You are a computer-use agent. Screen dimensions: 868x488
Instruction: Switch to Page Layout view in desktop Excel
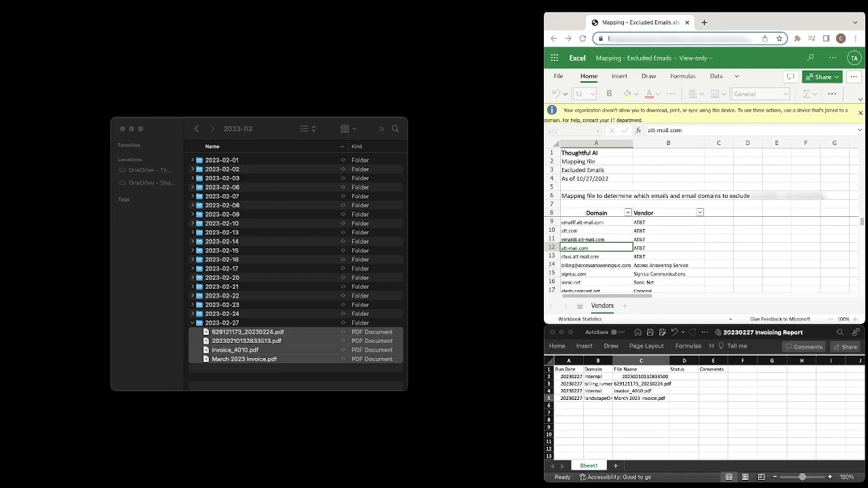pyautogui.click(x=745, y=477)
